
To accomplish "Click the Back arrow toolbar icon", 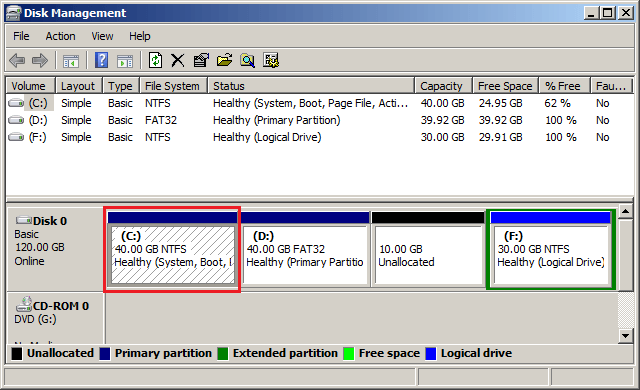I will point(17,60).
